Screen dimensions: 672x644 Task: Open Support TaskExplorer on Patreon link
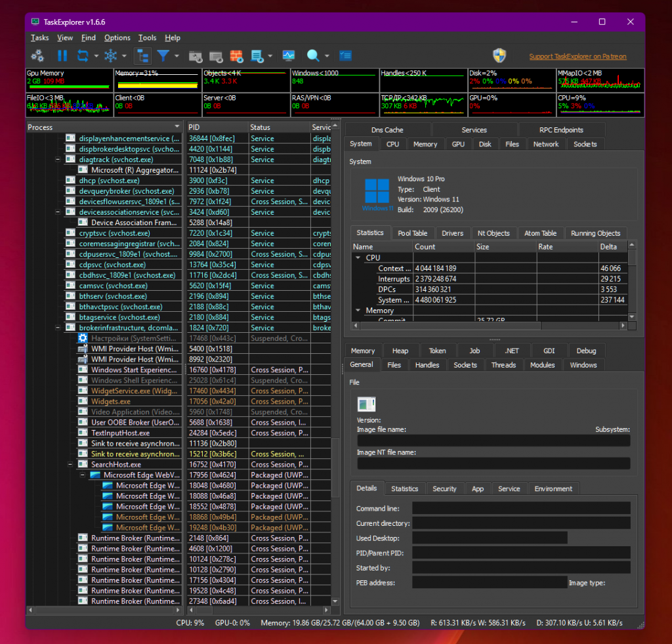coord(577,56)
